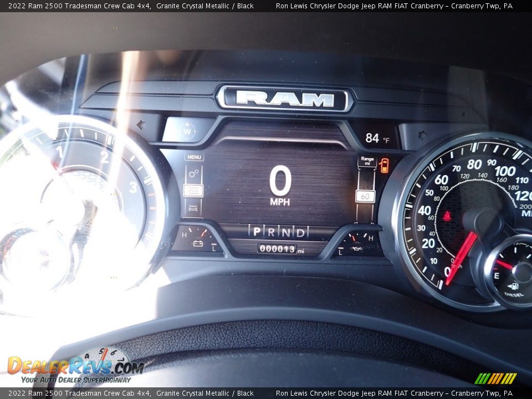Tap the diesel fuel pump icon

(x=513, y=287)
